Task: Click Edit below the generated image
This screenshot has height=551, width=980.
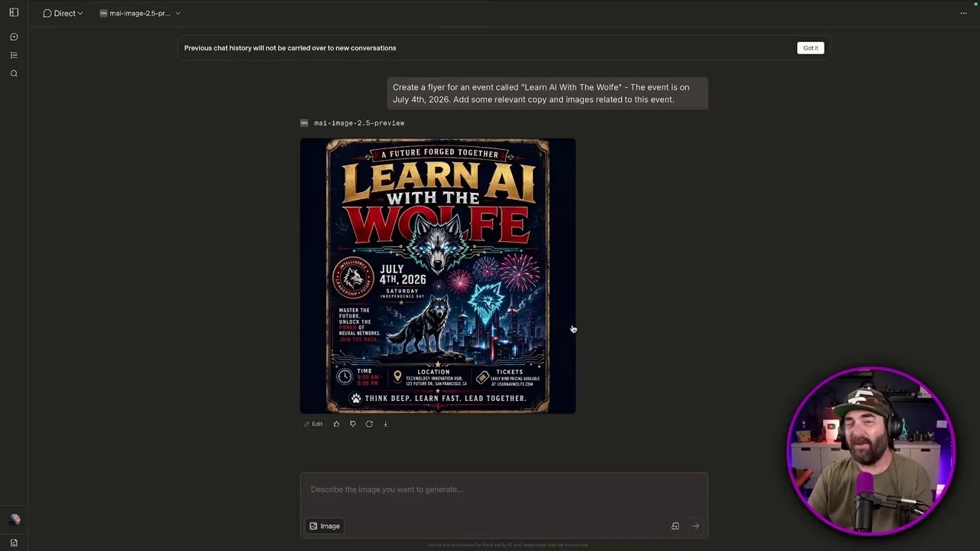Action: [313, 424]
